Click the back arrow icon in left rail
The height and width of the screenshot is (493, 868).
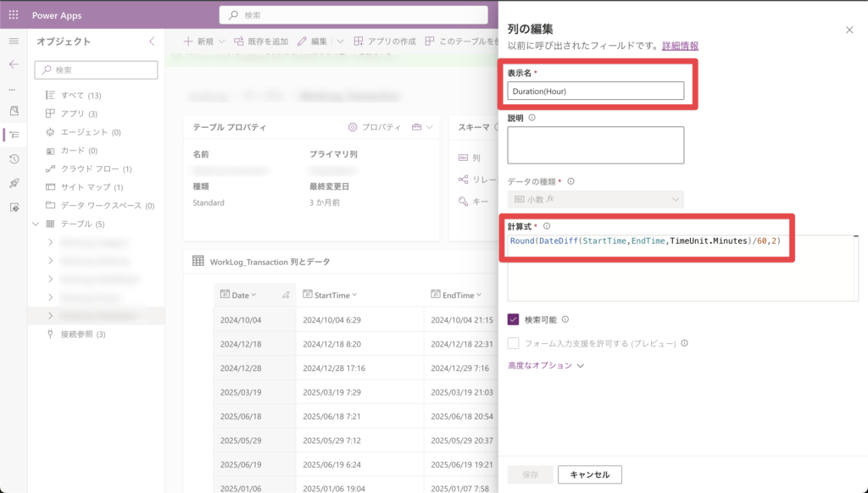(x=14, y=64)
